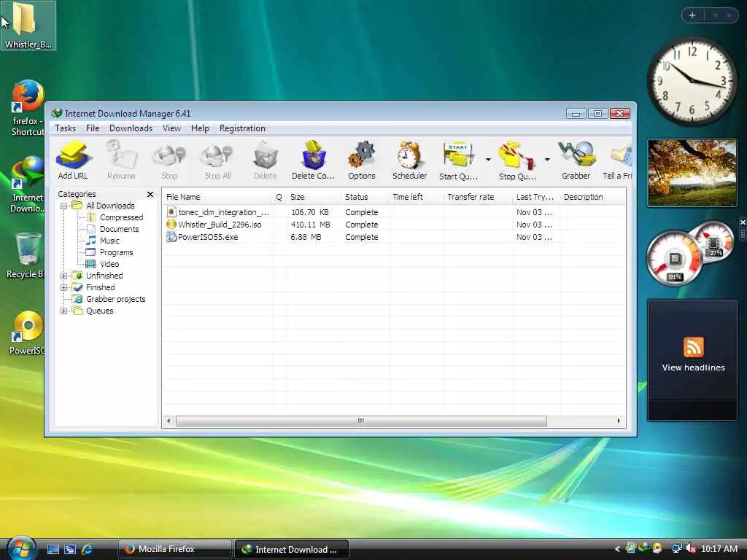
Task: Select the Firefox shortcut desktop icon
Action: [27, 108]
